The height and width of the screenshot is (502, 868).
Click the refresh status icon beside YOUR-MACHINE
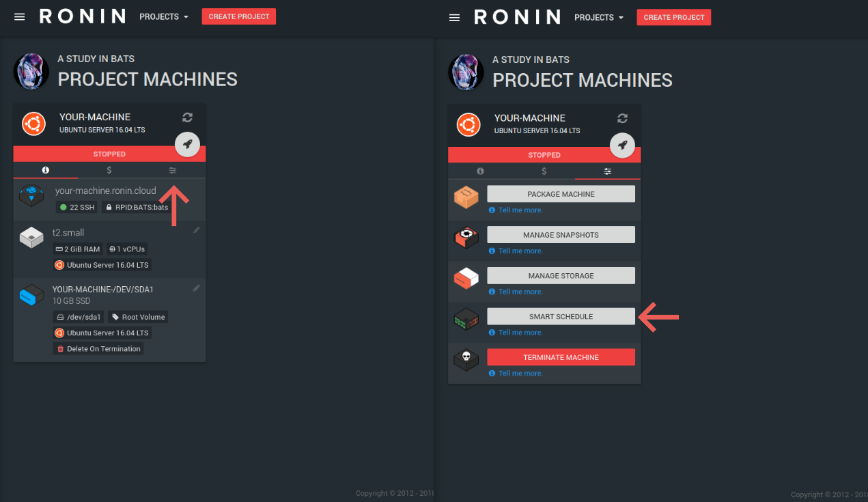pyautogui.click(x=187, y=117)
